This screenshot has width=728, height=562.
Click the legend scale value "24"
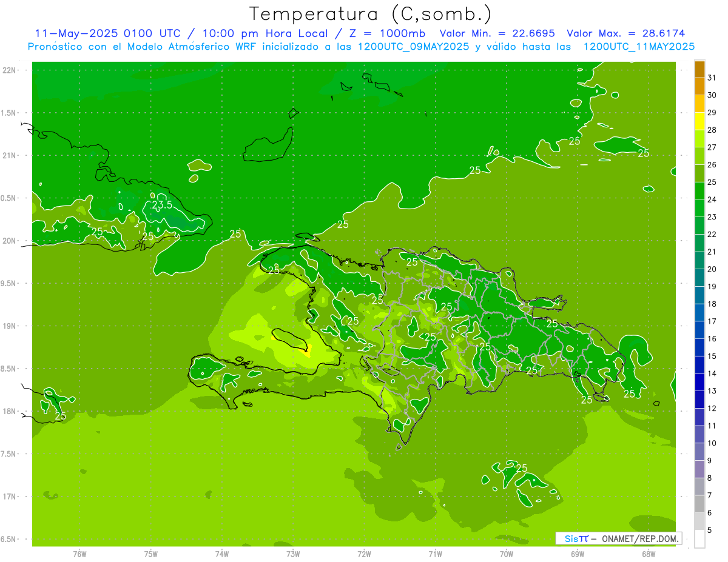712,199
